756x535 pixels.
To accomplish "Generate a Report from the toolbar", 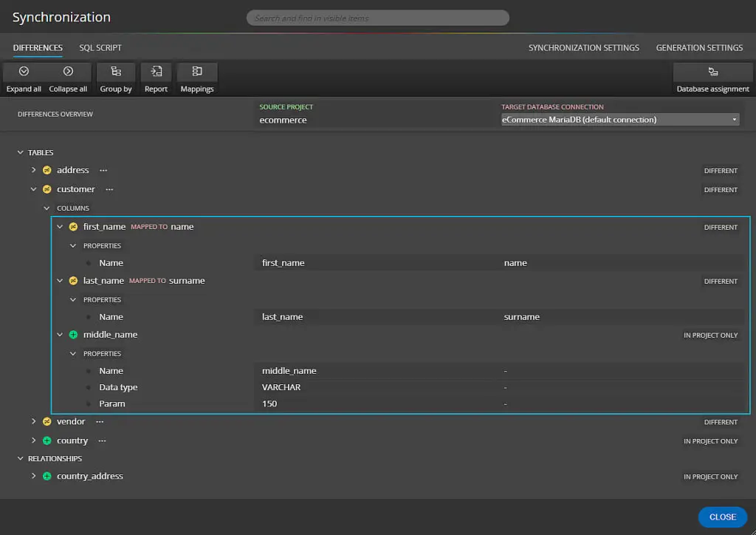I will [x=157, y=78].
